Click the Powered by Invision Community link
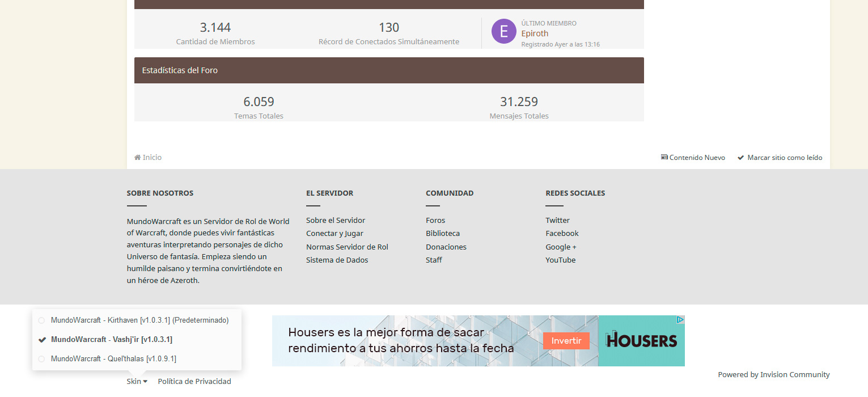 [x=773, y=375]
